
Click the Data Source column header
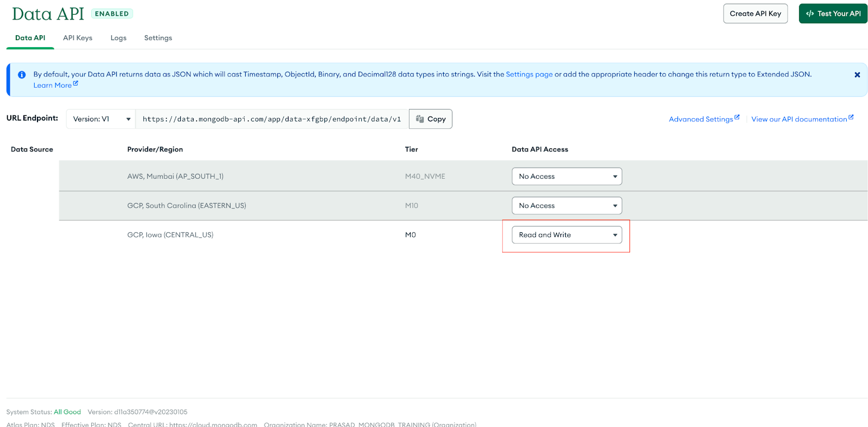coord(32,149)
